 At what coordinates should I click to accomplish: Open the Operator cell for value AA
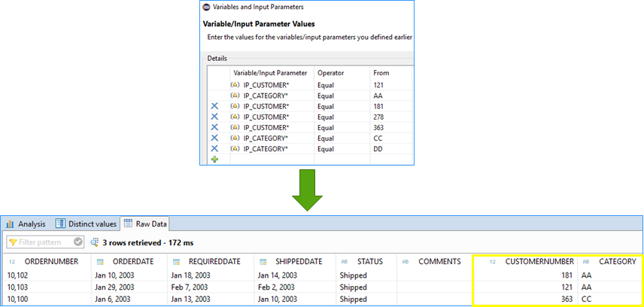[342, 96]
